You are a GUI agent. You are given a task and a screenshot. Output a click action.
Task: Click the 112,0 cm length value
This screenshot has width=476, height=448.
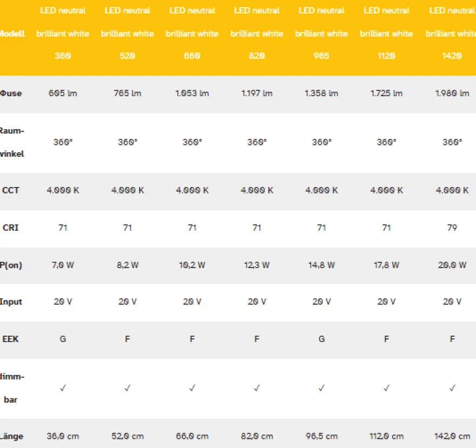(386, 437)
